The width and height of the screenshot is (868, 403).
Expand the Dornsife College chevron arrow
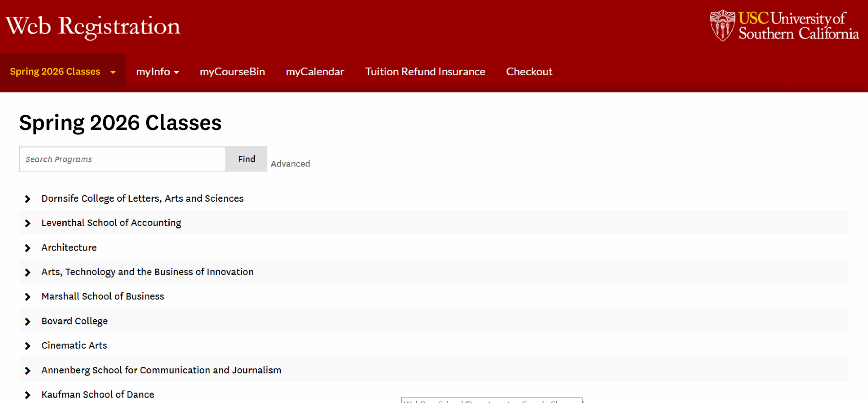[27, 199]
